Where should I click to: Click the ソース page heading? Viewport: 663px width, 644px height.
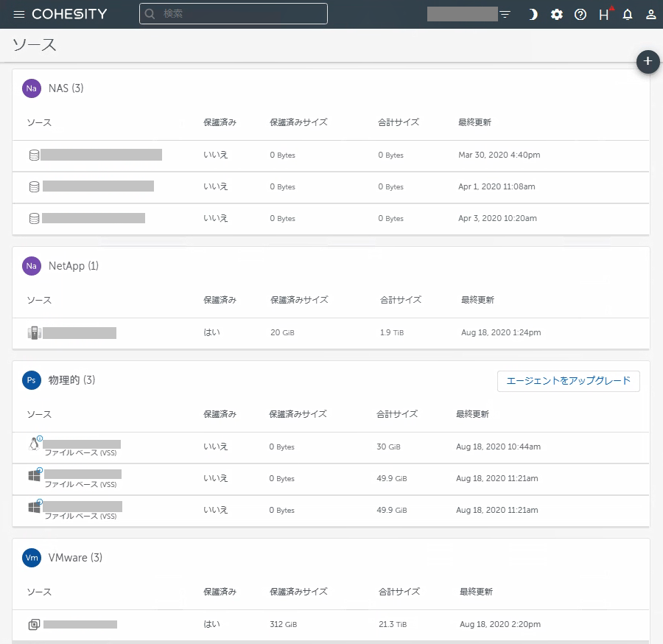point(34,45)
